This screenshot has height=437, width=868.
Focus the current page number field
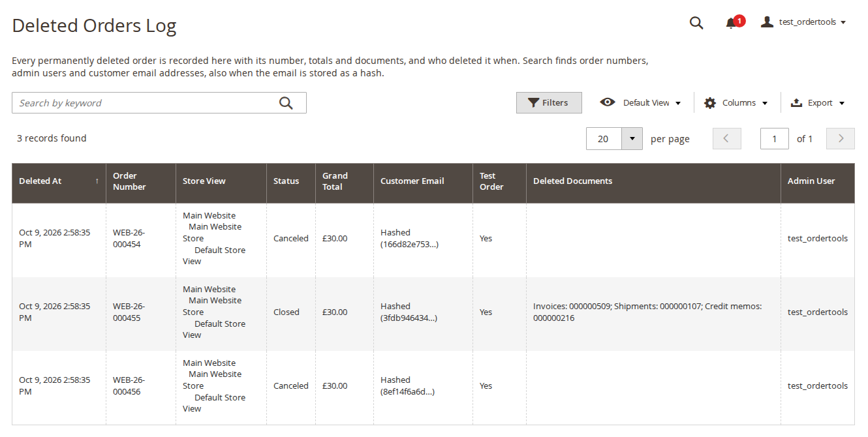pyautogui.click(x=775, y=138)
